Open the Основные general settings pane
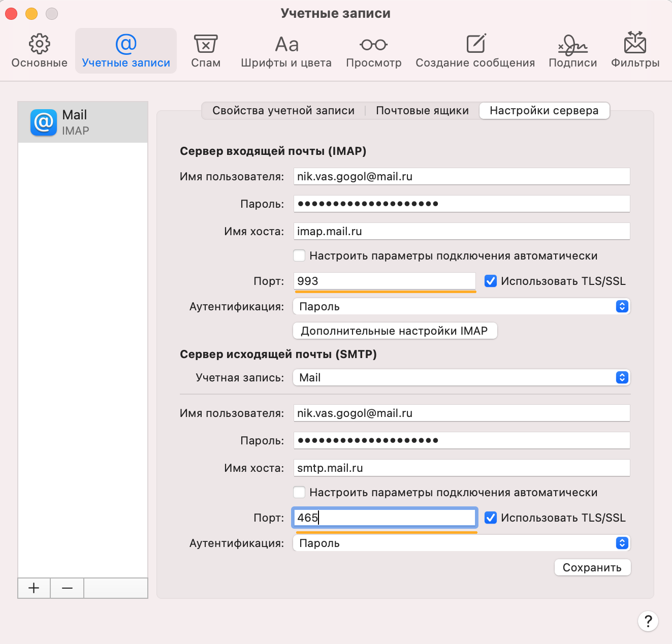Viewport: 672px width, 644px height. pos(39,51)
